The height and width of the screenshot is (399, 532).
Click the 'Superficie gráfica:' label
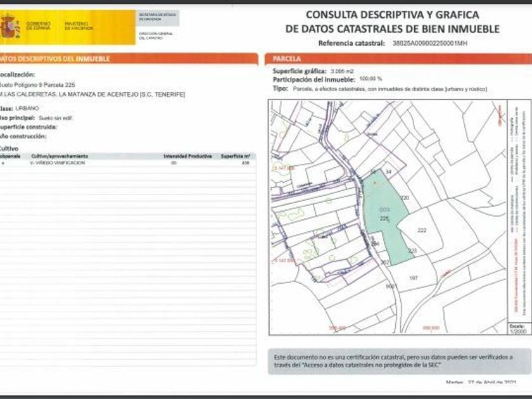299,71
